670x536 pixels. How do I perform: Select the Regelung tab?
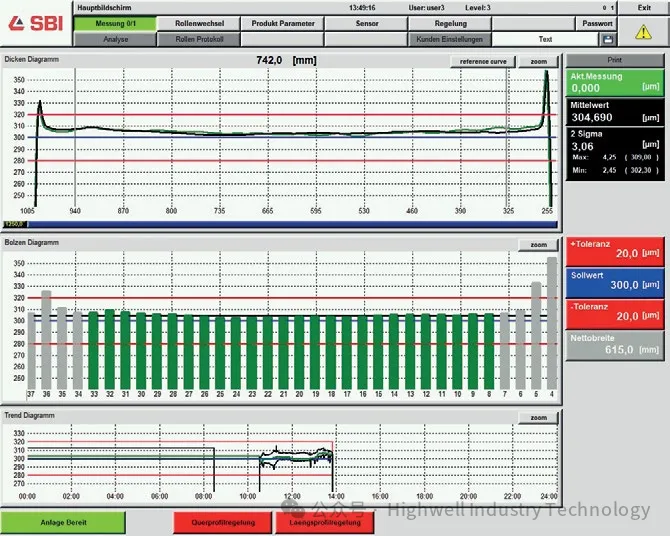[x=450, y=23]
